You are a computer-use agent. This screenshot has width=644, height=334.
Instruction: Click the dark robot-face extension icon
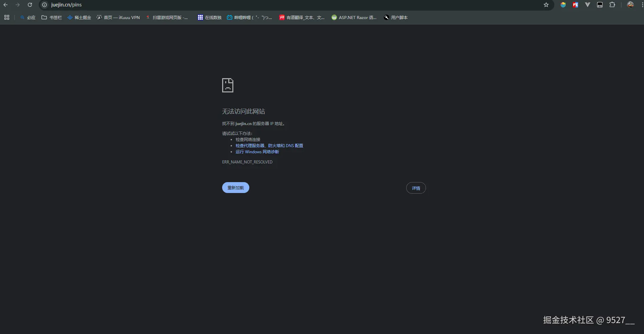[x=600, y=5]
